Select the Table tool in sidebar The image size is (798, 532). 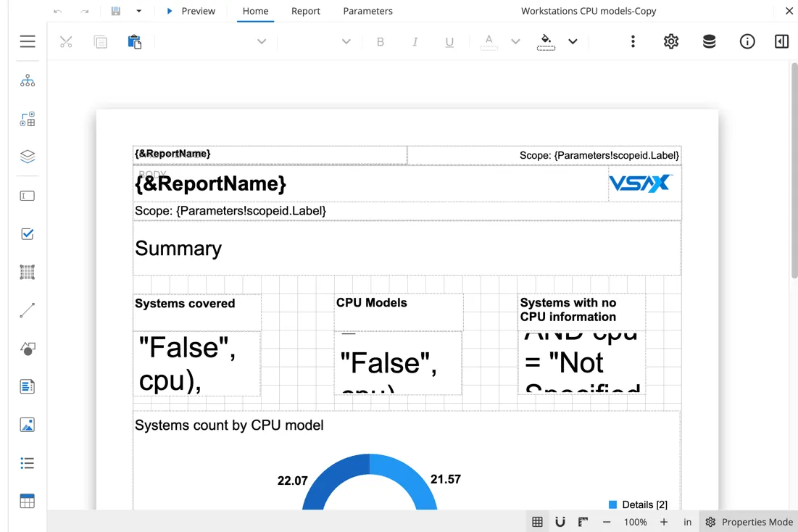pos(28,501)
